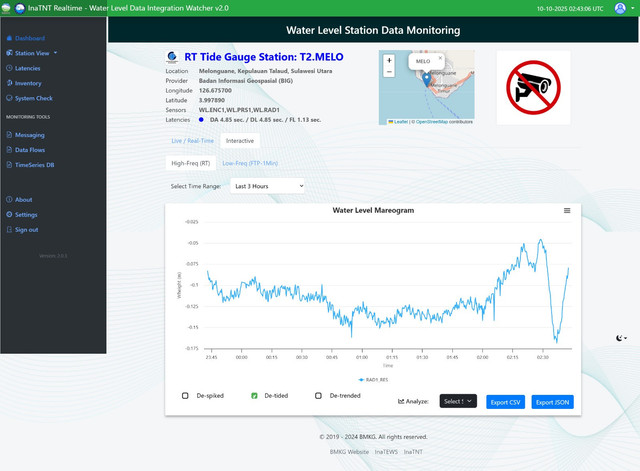Image resolution: width=640 pixels, height=471 pixels.
Task: Toggle the dark mode moon icon
Action: 620,338
